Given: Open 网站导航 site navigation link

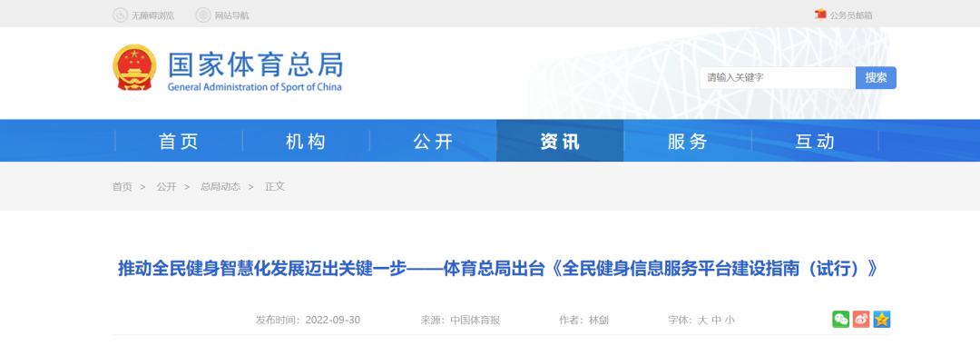Looking at the screenshot, I should point(231,15).
